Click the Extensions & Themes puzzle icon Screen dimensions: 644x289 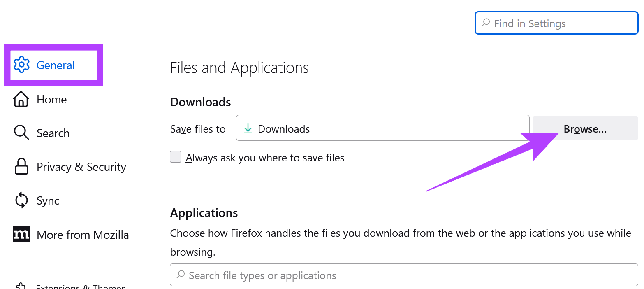click(x=21, y=286)
